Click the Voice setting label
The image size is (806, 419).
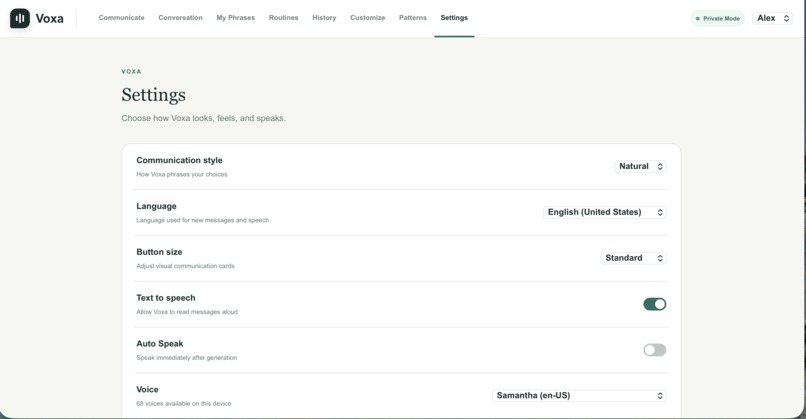(x=147, y=389)
